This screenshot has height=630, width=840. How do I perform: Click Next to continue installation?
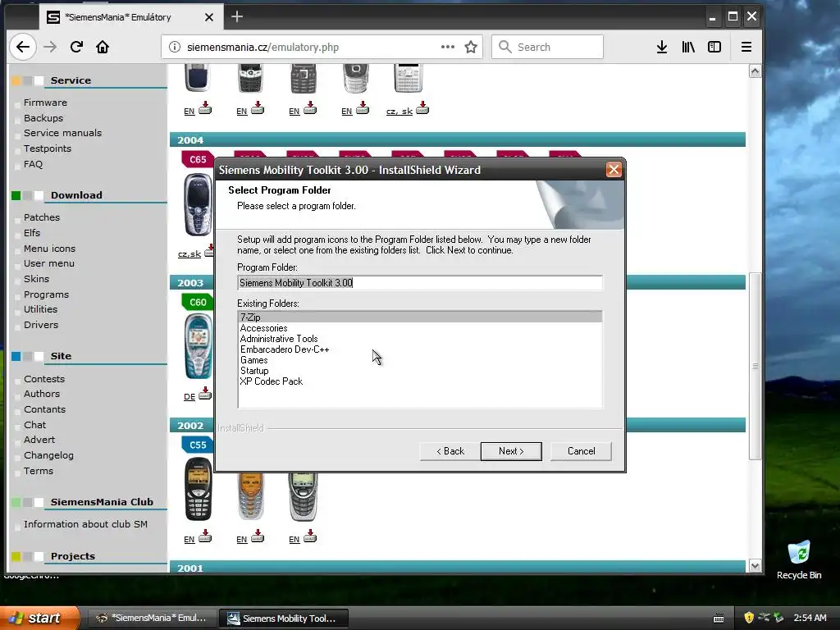click(511, 451)
